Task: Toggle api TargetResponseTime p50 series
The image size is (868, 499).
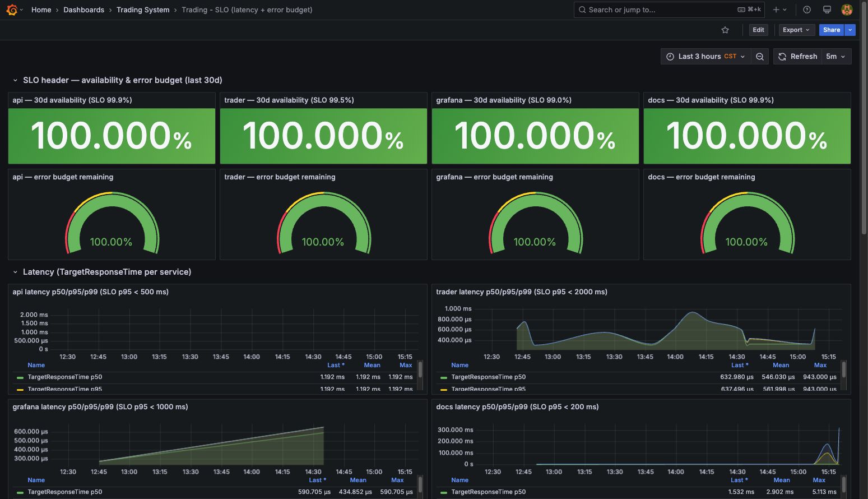Action: [x=65, y=377]
